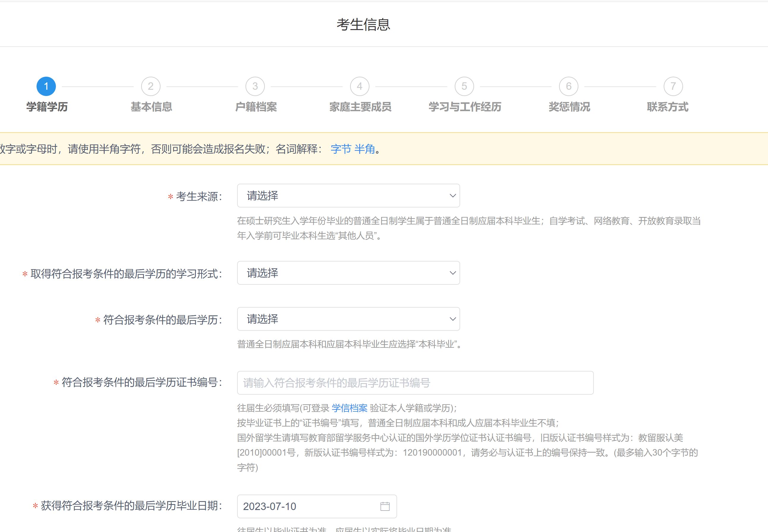Click the chevron on 最后学历 dropdown
Screen dimensions: 768x532
(452, 319)
